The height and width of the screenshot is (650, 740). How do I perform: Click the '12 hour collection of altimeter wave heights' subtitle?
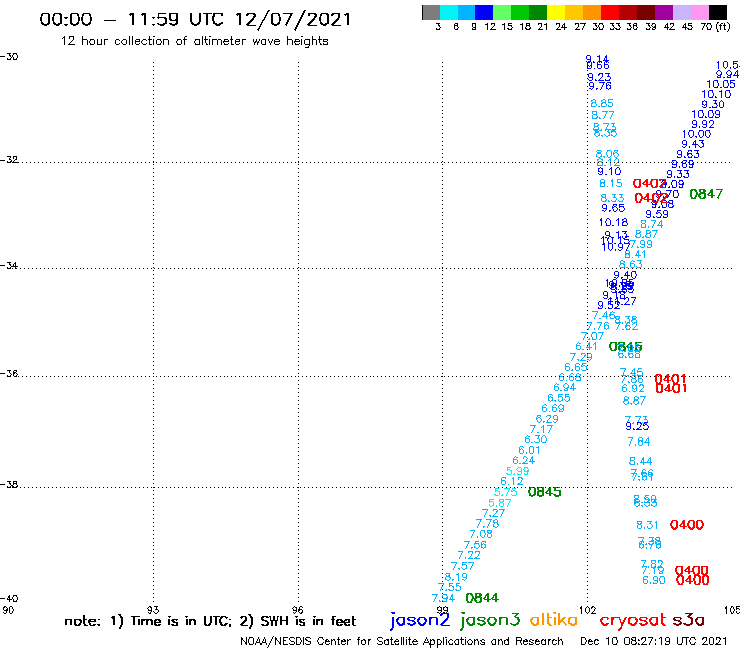point(194,41)
